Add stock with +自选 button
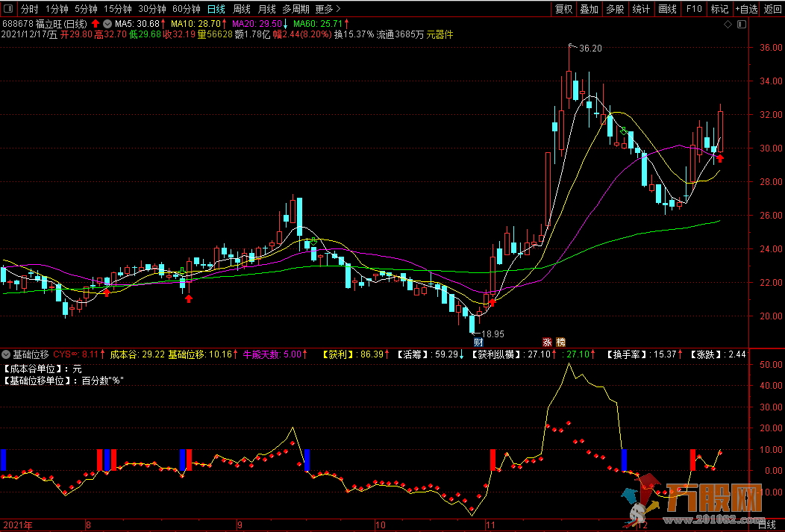 (746, 9)
